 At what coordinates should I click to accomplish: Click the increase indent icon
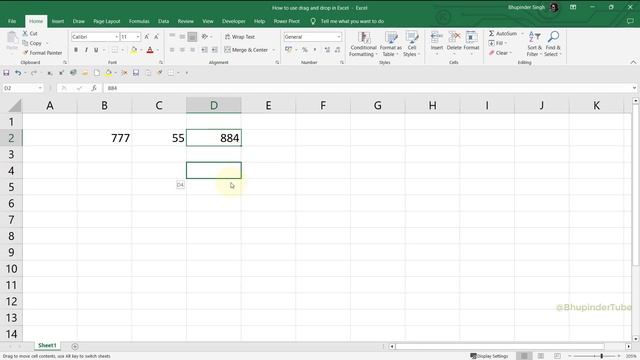click(x=214, y=50)
